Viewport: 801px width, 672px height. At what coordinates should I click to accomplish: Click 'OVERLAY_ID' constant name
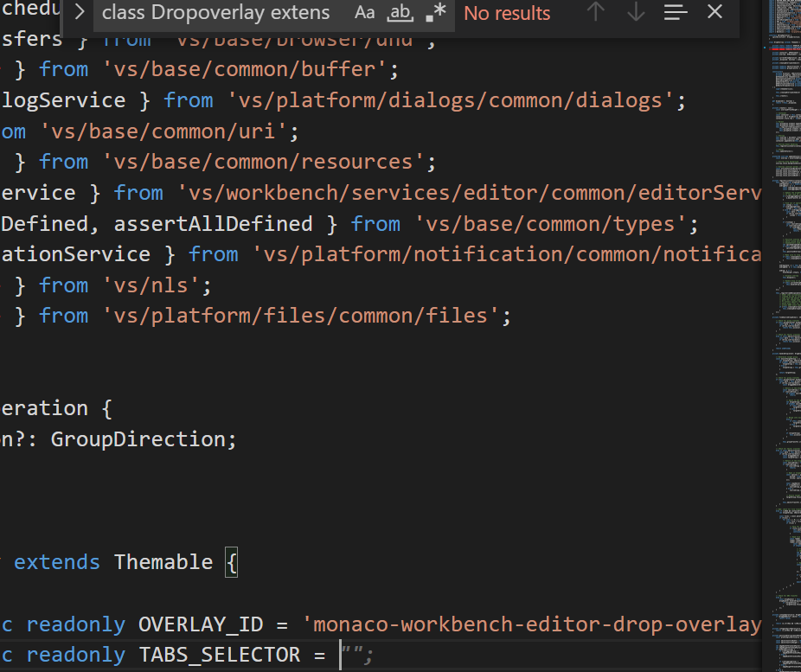(x=201, y=624)
